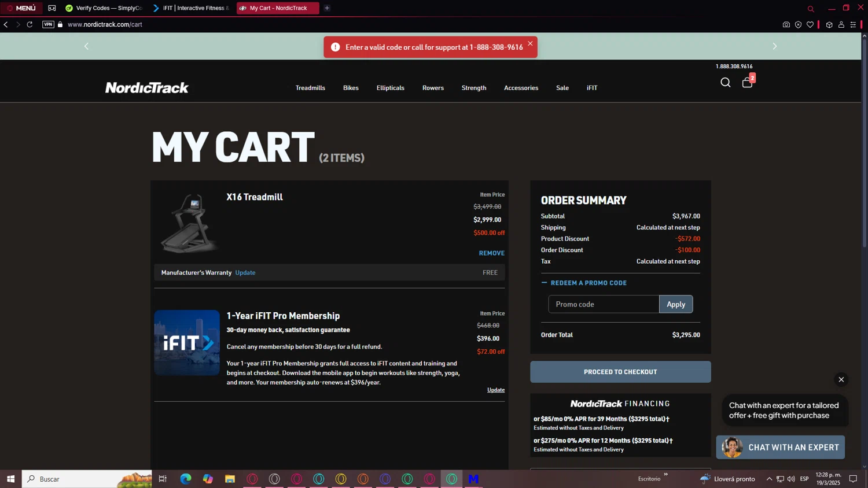The height and width of the screenshot is (488, 868).
Task: Open the Easy Setup sliders icon
Action: (x=853, y=25)
